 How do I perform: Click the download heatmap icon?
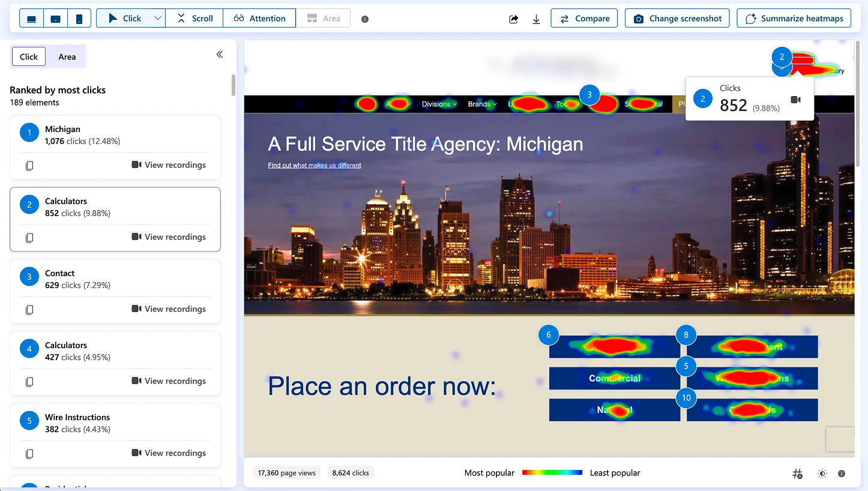click(536, 19)
